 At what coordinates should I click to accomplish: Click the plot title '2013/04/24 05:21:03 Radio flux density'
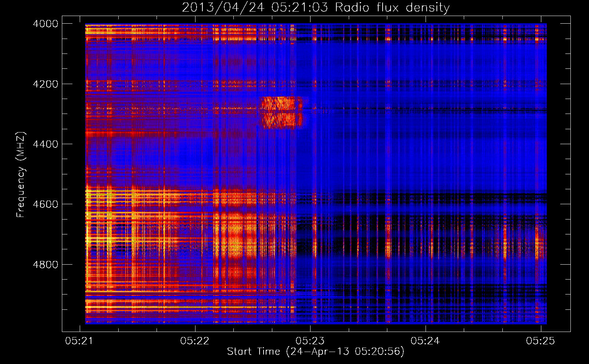tap(316, 7)
